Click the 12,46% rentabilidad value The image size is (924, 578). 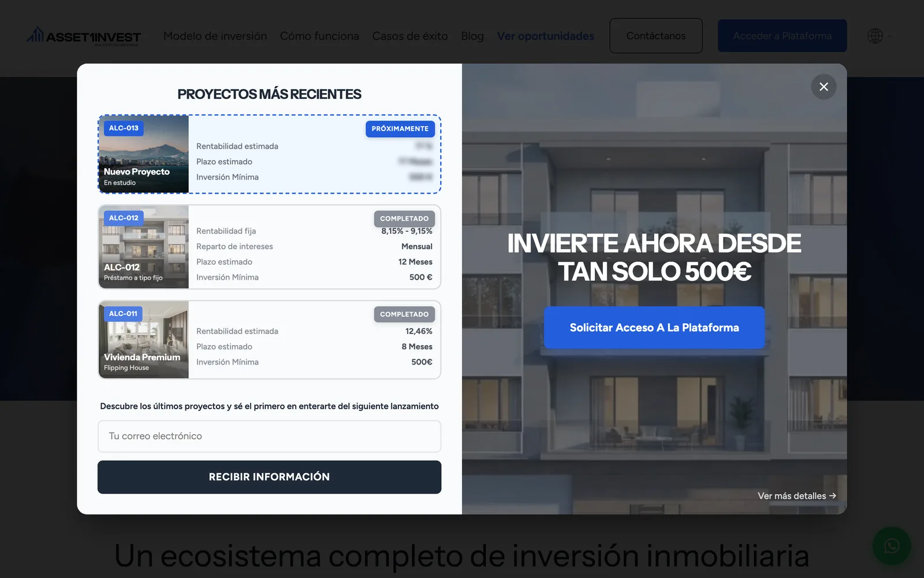pos(419,331)
